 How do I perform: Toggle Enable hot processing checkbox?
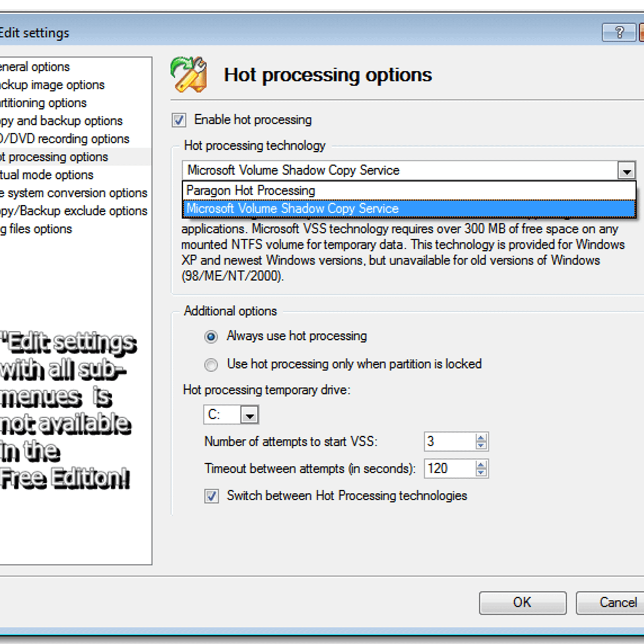[179, 120]
